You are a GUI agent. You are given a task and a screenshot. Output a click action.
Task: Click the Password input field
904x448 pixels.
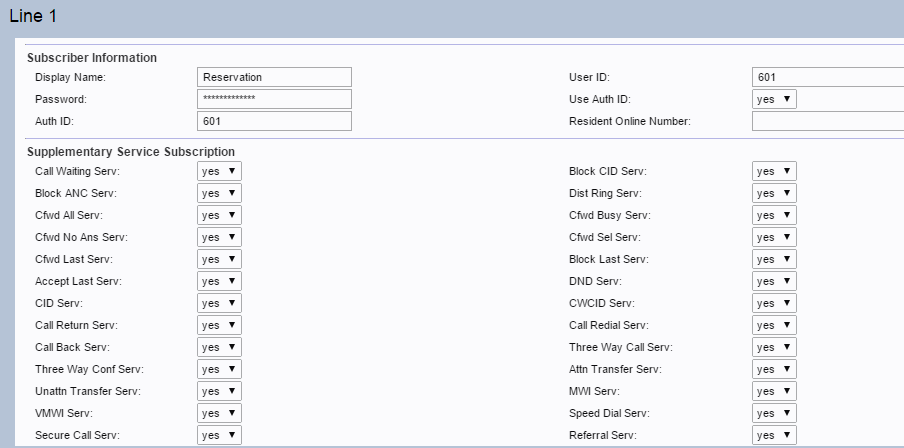[275, 99]
